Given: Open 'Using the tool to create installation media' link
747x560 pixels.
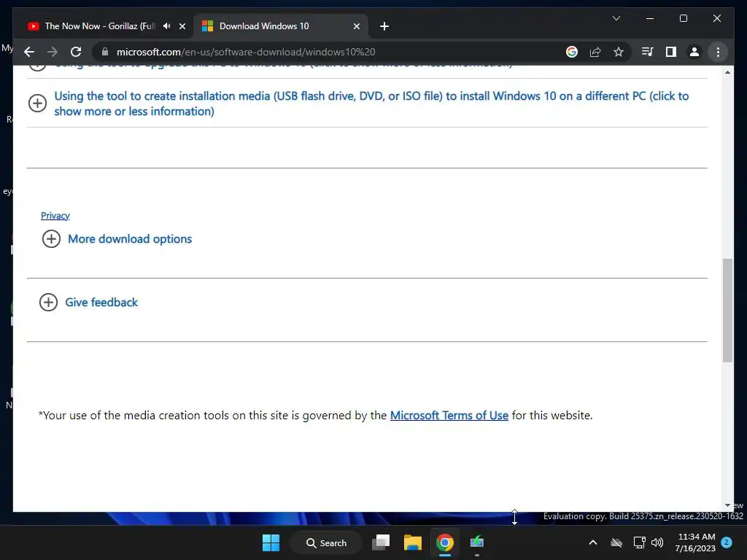Looking at the screenshot, I should coord(371,104).
